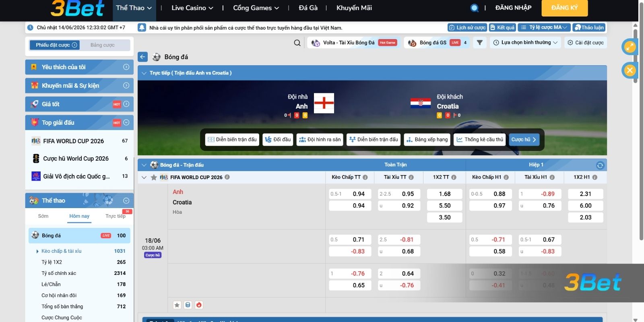Open Tỷ lệ cược MA odds dropdown

544,27
